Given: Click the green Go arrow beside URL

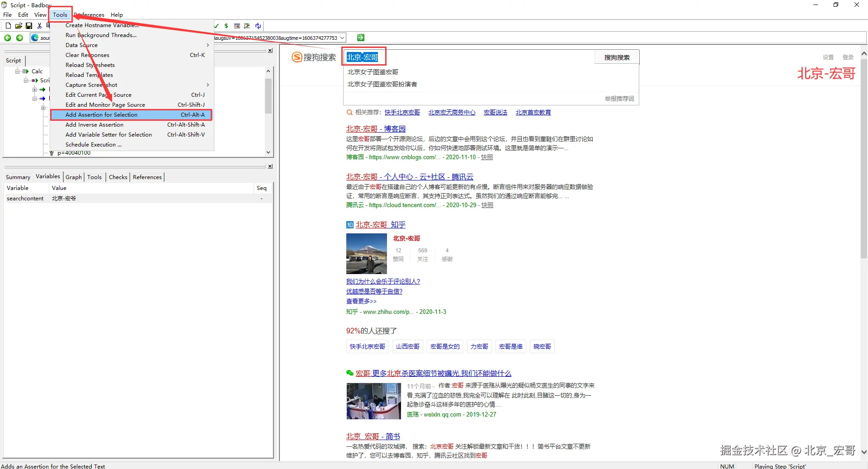Looking at the screenshot, I should point(360,38).
